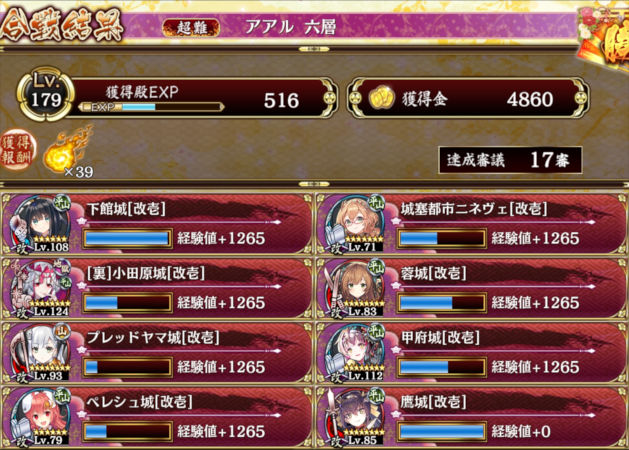Tap the 超難 difficulty badge
This screenshot has width=629, height=450.
coord(191,28)
